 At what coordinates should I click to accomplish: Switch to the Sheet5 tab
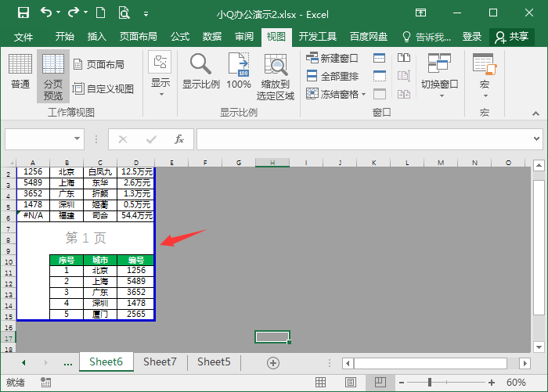214,361
